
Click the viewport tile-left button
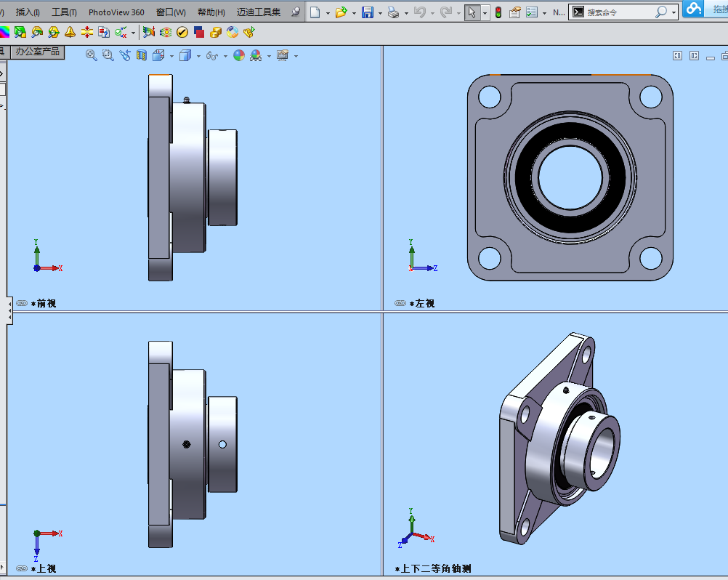pyautogui.click(x=677, y=56)
